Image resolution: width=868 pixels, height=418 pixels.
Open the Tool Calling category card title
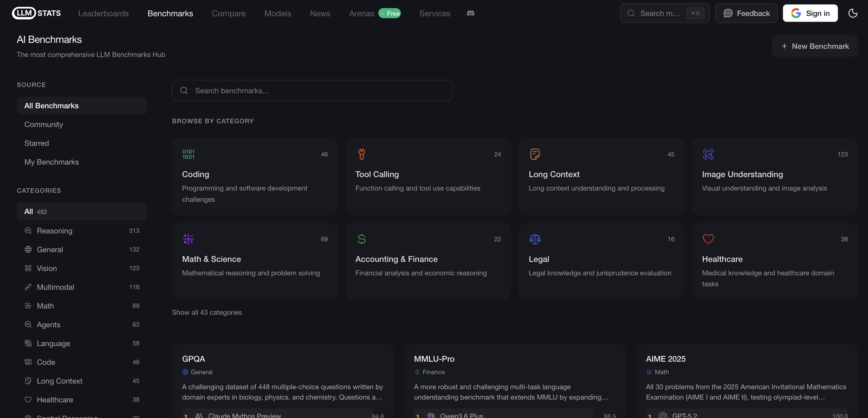(x=377, y=174)
